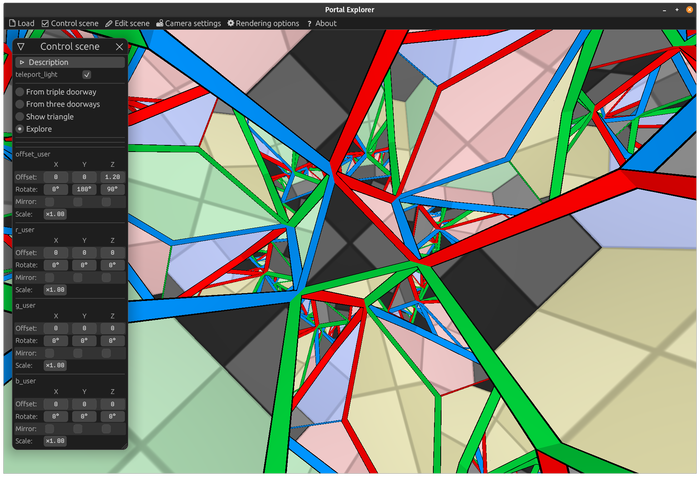Toggle r_user Mirror X checkbox
Viewport: 700px width, 477px height.
pos(50,277)
